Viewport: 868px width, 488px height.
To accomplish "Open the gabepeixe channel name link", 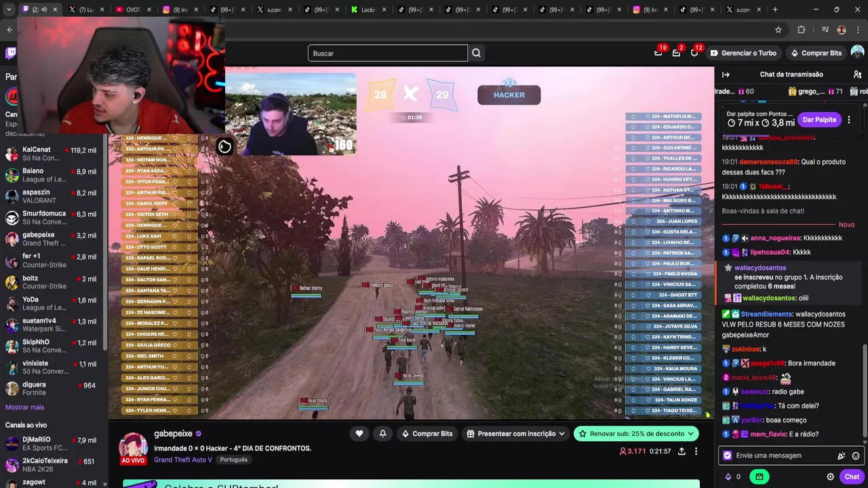I will (173, 434).
